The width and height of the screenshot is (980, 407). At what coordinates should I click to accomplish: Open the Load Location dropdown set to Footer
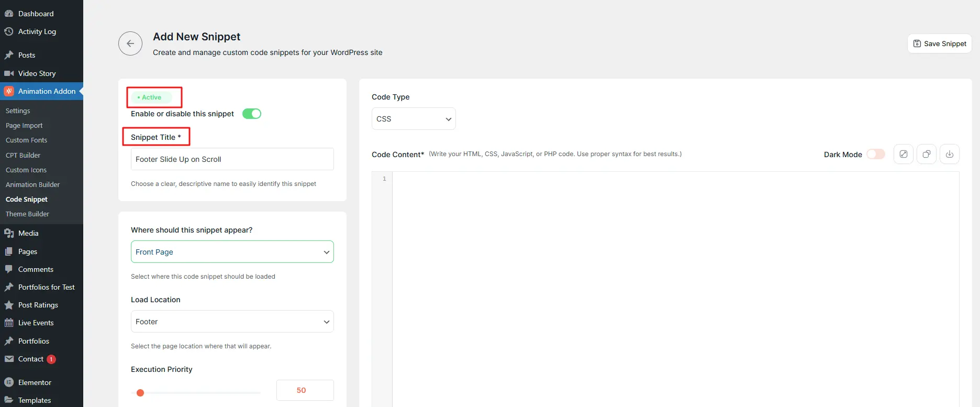coord(232,322)
